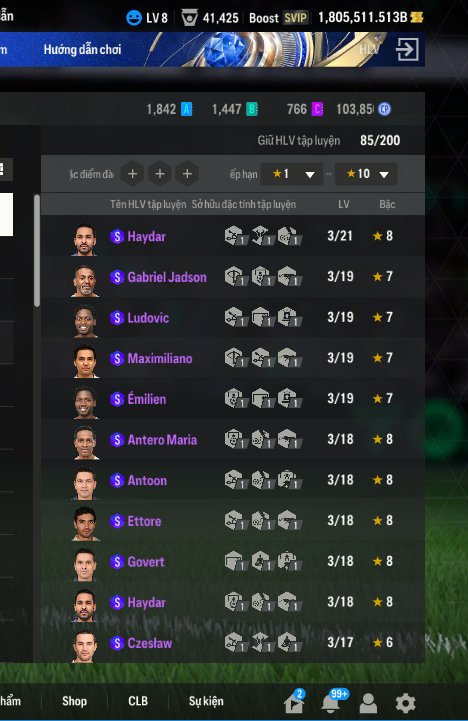Open the Sự kiện events link
The image size is (468, 721).
pyautogui.click(x=206, y=701)
